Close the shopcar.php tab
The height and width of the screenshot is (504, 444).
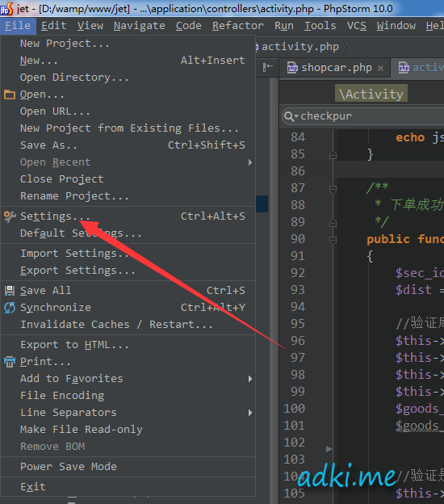click(x=381, y=68)
